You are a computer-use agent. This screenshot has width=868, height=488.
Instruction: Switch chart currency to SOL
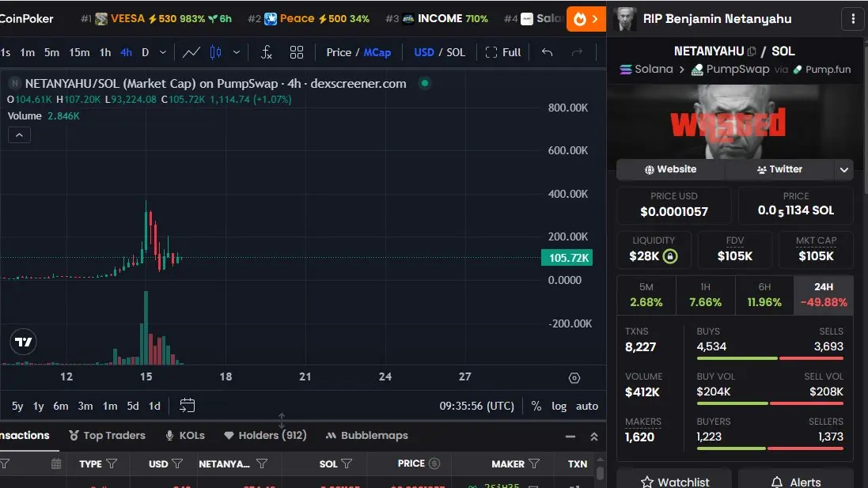pyautogui.click(x=456, y=52)
